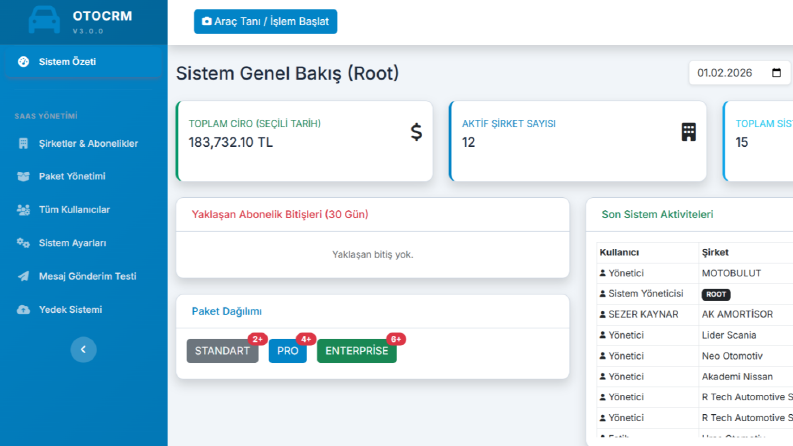This screenshot has height=446, width=793.
Task: Click Sistem Genel Bakış (Root) title
Action: click(287, 73)
